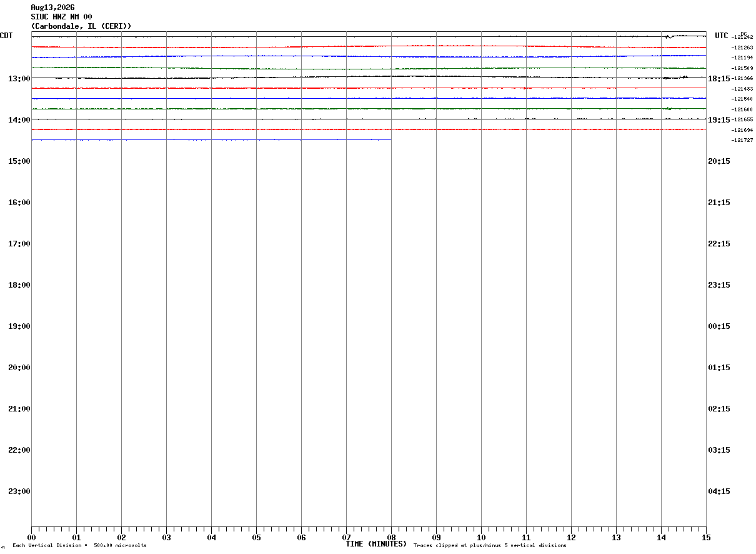756x554 pixels.
Task: Click the Carbondale, IL (CERI) location text
Action: [81, 26]
